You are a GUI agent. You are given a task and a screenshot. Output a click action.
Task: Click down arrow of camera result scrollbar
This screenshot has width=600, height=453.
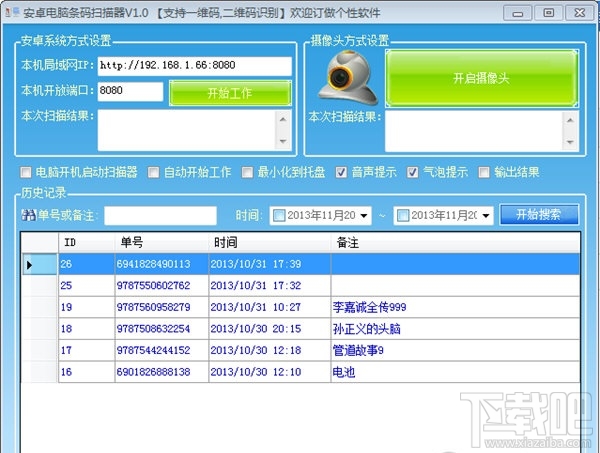pos(570,142)
